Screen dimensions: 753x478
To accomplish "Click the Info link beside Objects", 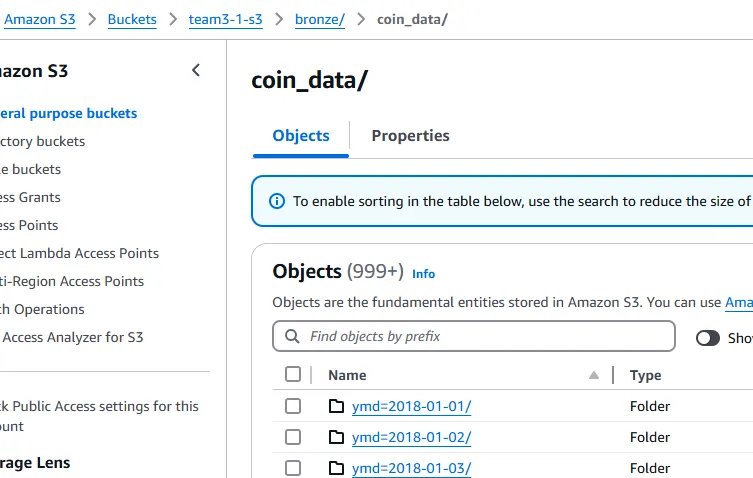I will (424, 273).
